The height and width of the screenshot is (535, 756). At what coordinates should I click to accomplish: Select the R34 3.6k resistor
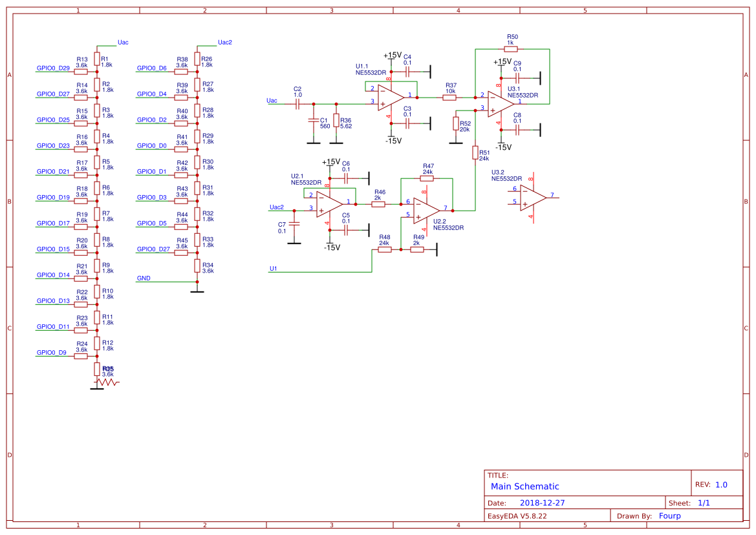(197, 266)
